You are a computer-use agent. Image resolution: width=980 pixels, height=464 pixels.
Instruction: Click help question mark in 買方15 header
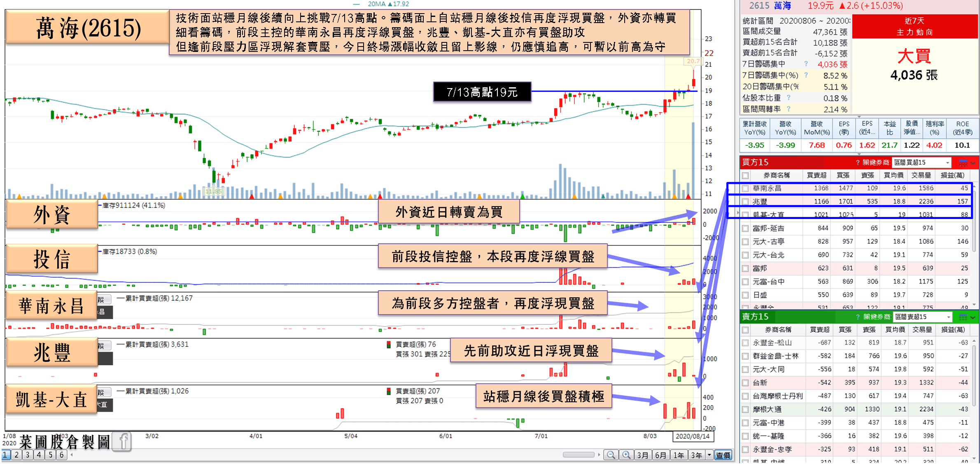858,163
